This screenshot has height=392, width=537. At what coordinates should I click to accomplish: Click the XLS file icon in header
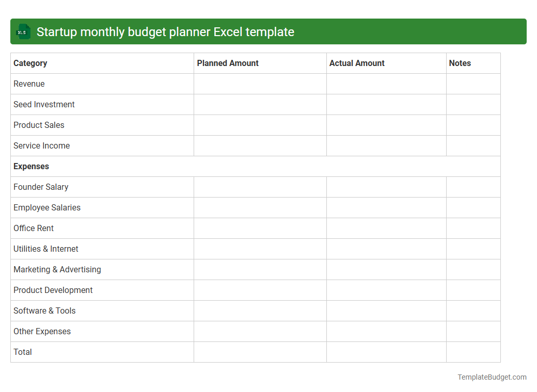pos(23,31)
